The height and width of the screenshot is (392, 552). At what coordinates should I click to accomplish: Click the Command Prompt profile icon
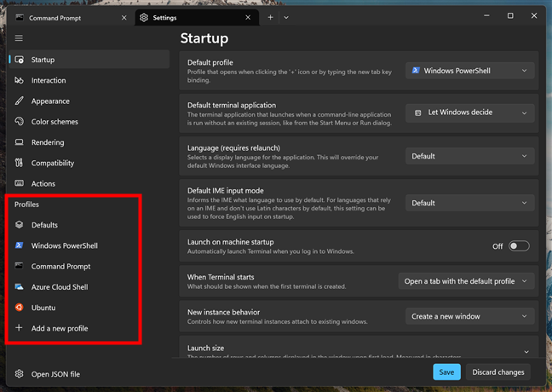click(x=19, y=266)
